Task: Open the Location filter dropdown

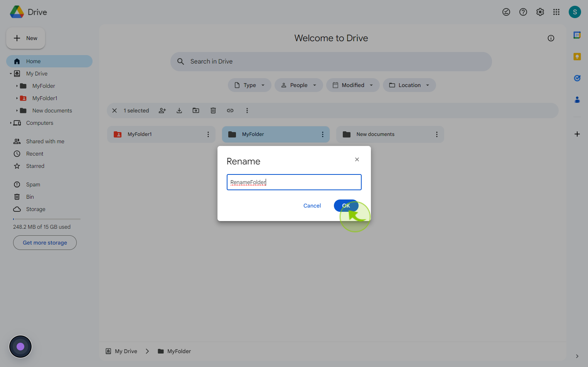Action: pos(409,85)
